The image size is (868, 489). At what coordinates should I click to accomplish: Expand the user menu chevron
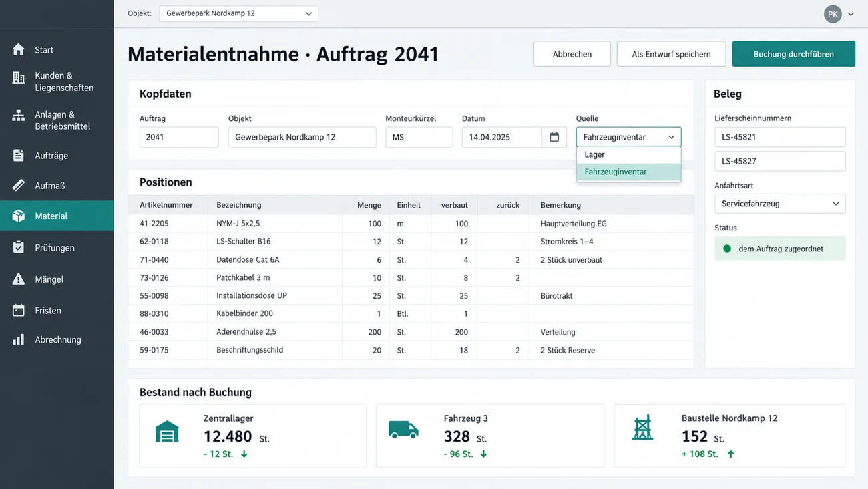[851, 14]
